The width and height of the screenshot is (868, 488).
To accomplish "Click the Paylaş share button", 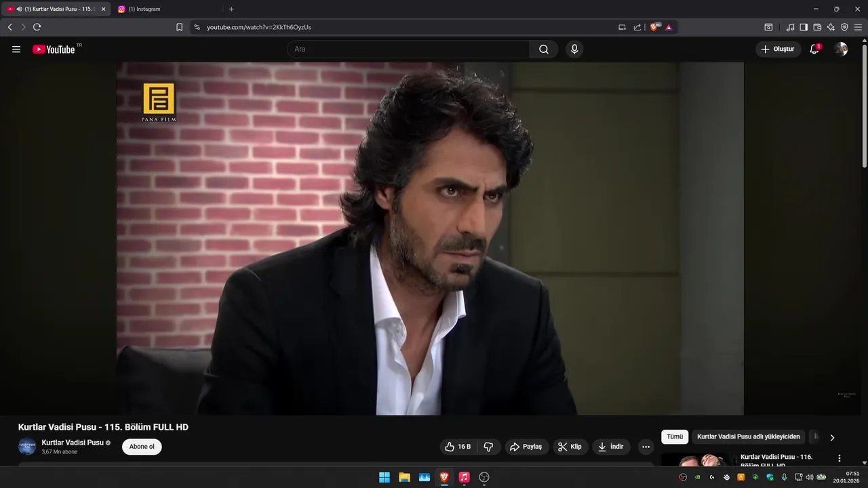I will point(526,447).
